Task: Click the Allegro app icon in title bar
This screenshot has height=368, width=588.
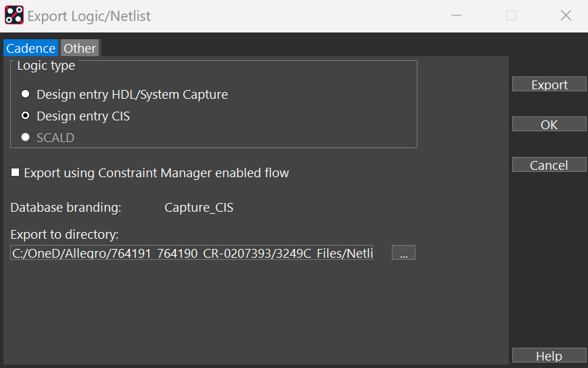Action: click(x=14, y=15)
